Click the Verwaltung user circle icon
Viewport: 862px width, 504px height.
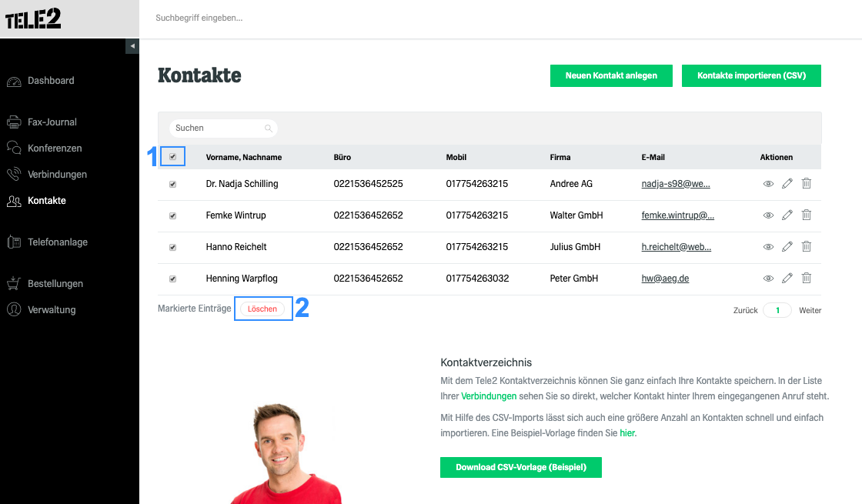tap(14, 309)
